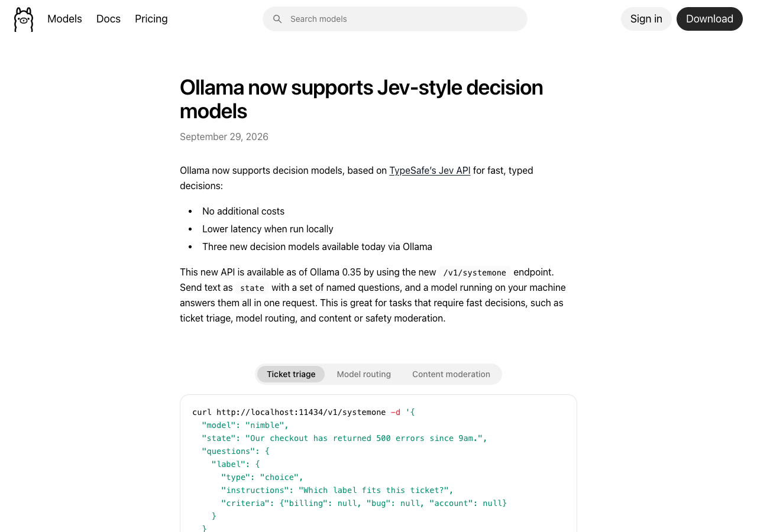The width and height of the screenshot is (757, 532).
Task: Switch to the Model routing tab
Action: [364, 374]
